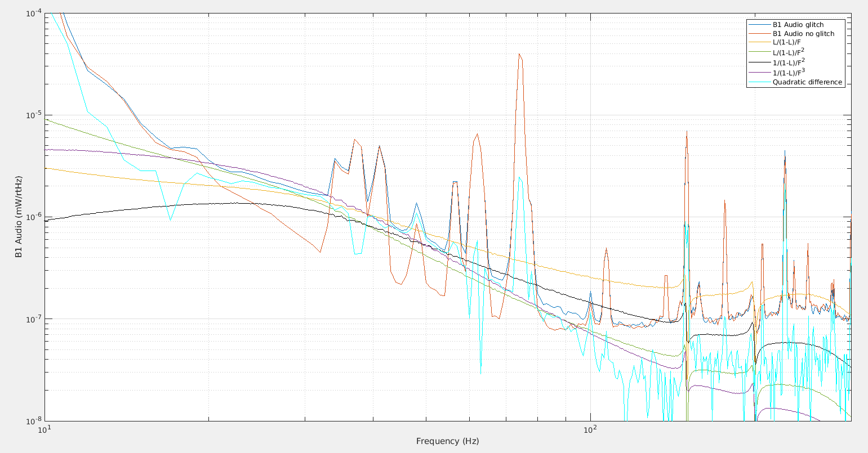
Task: Click the 10⁻⁸ y-axis tick label
Action: (34, 420)
